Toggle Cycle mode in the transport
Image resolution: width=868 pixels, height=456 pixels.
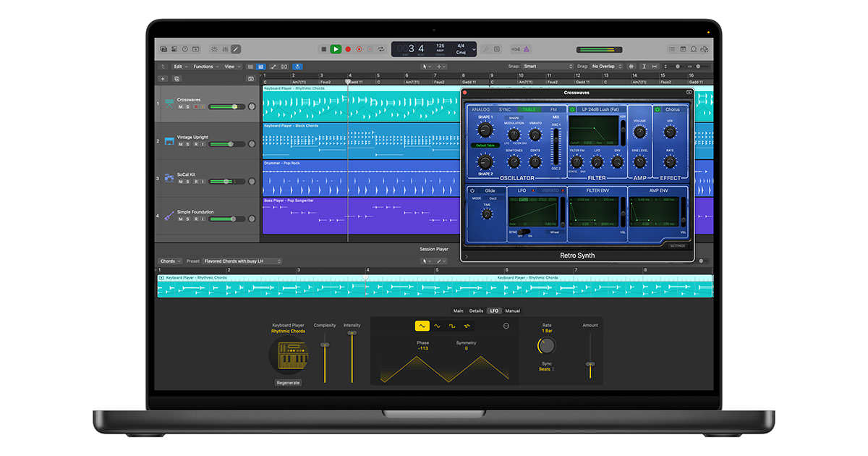tap(382, 49)
